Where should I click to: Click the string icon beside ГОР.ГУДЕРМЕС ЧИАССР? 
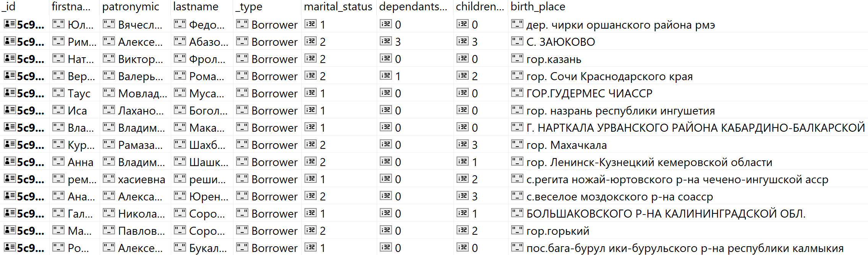517,93
